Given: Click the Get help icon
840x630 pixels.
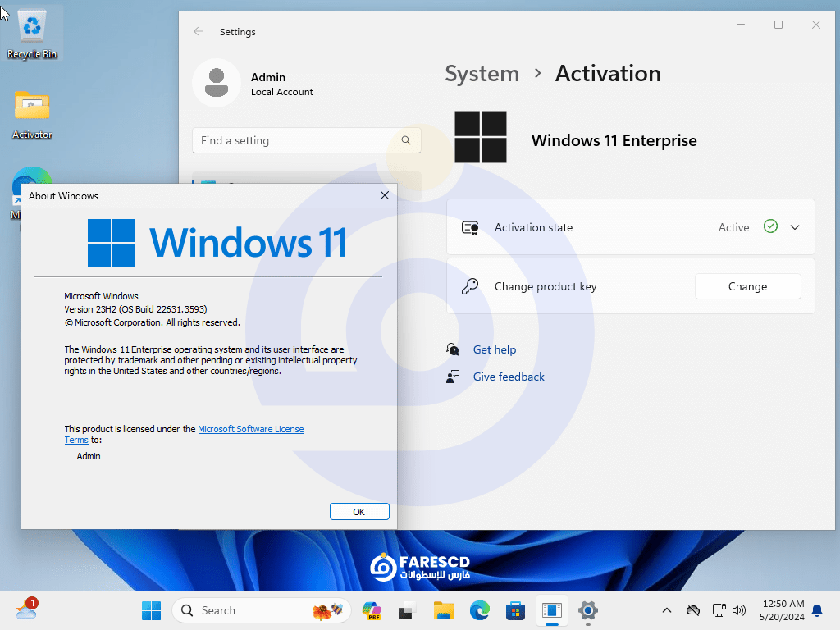Looking at the screenshot, I should (x=453, y=349).
